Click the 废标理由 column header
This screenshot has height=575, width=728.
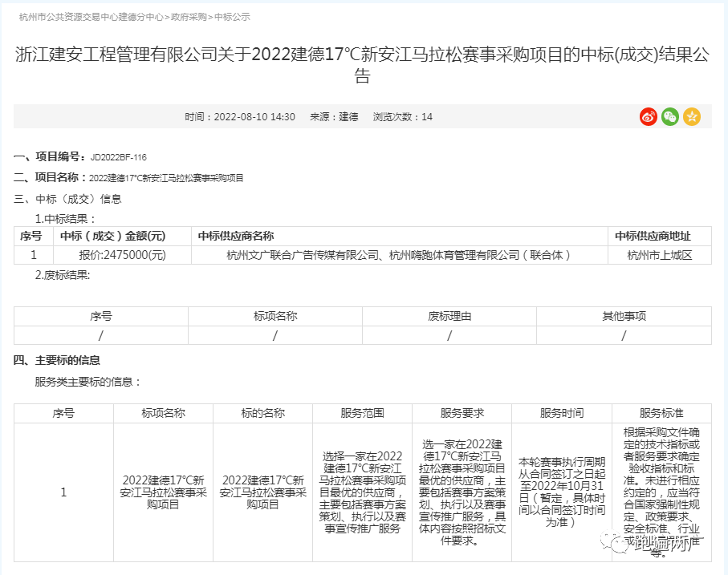(x=449, y=316)
